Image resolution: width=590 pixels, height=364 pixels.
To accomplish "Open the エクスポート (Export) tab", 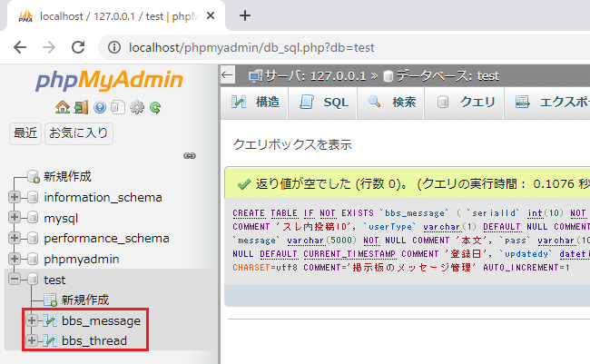I will coord(547,103).
